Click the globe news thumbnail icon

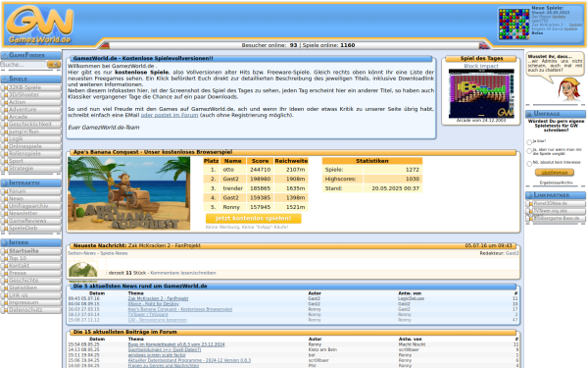[x=83, y=269]
